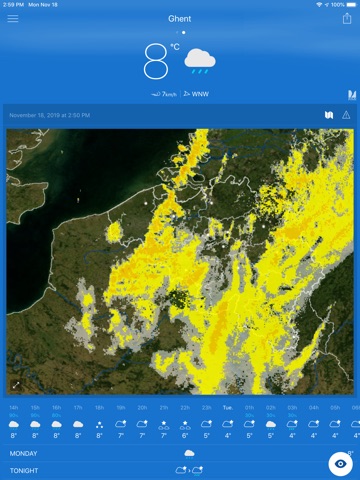Open the map layers icon
Screen dimensions: 360x480
pos(329,115)
